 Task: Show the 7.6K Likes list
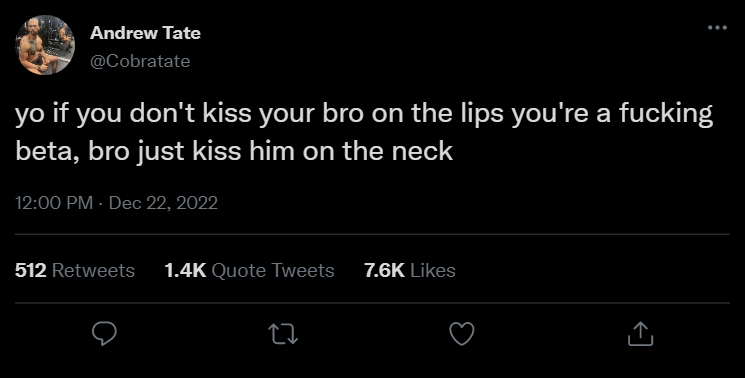(x=410, y=270)
